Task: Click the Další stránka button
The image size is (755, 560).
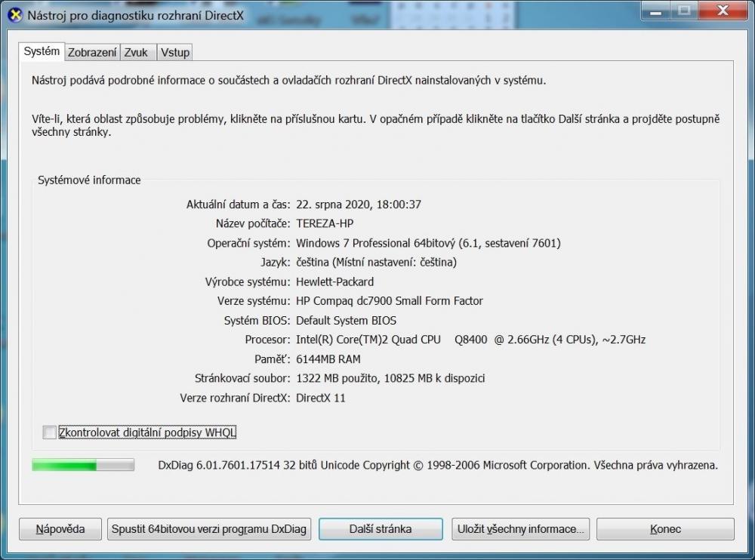Action: click(x=381, y=529)
